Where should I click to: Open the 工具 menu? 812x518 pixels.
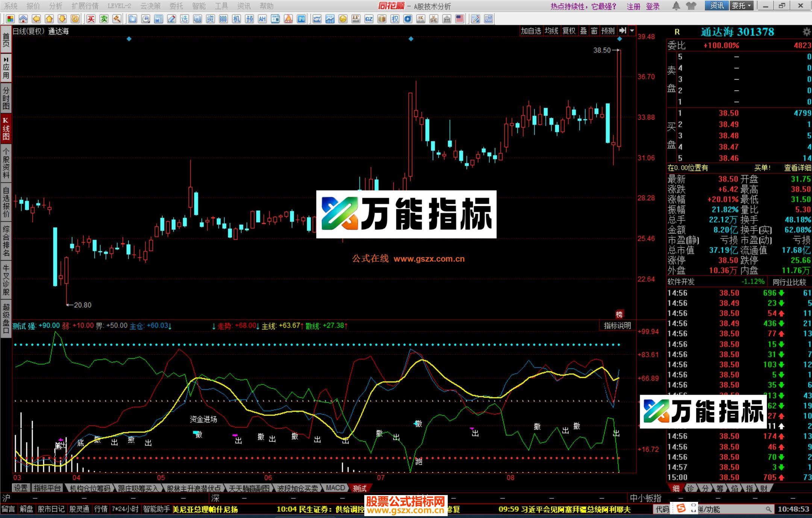point(221,6)
